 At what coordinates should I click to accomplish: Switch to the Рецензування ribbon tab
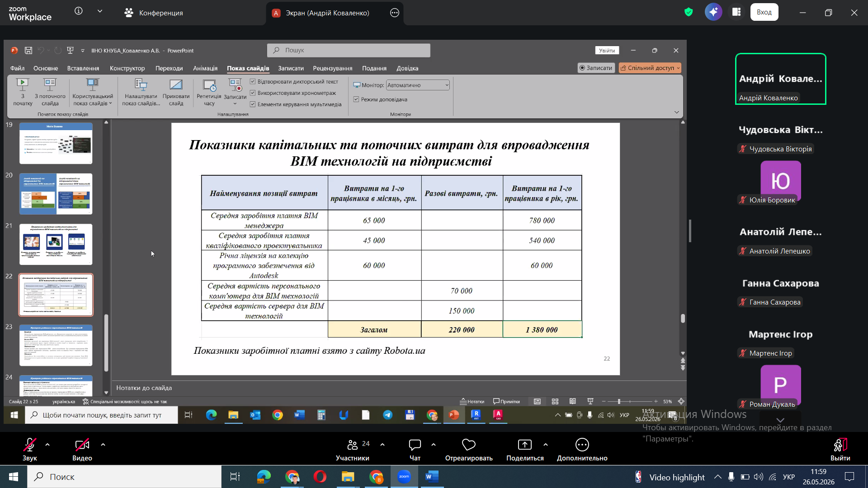pyautogui.click(x=333, y=68)
